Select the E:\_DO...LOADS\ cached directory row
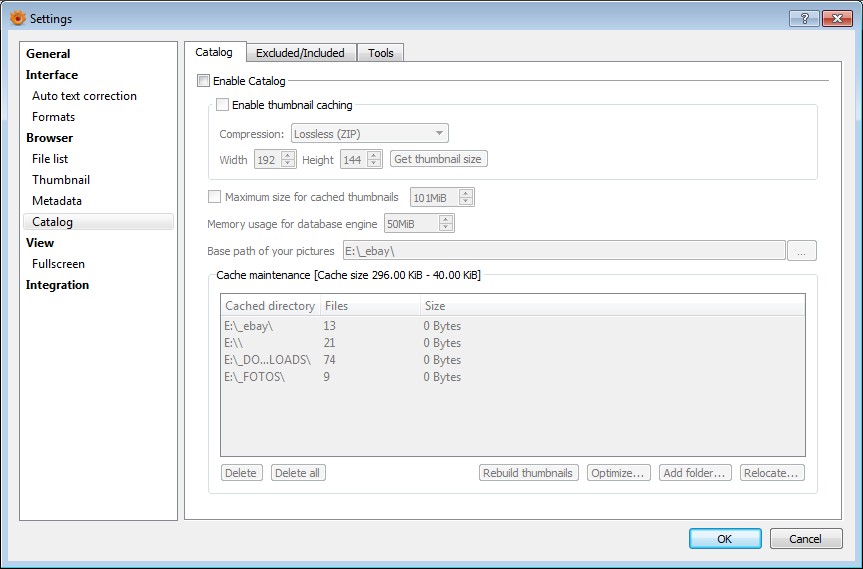The width and height of the screenshot is (863, 569). click(512, 360)
